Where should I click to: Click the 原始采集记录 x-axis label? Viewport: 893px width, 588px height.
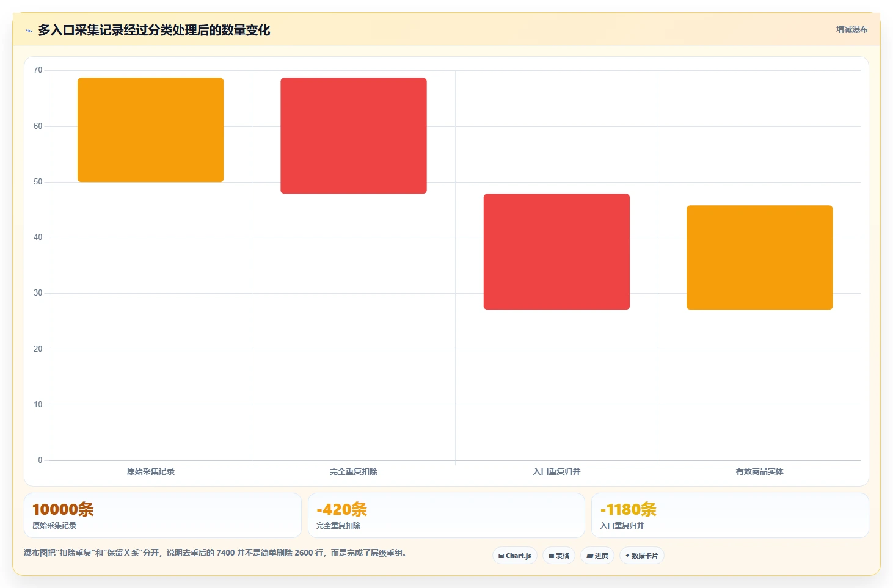(x=151, y=471)
